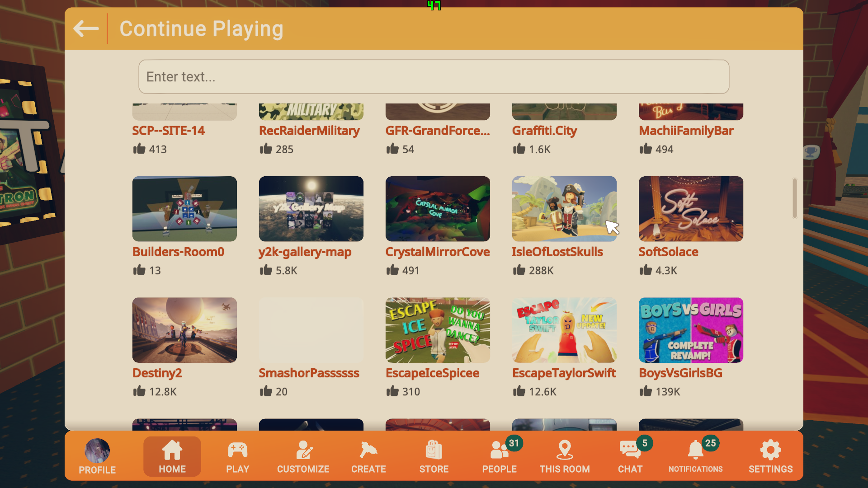Open the Play controller icon
Screen dimensions: 868x488
pyautogui.click(x=237, y=450)
